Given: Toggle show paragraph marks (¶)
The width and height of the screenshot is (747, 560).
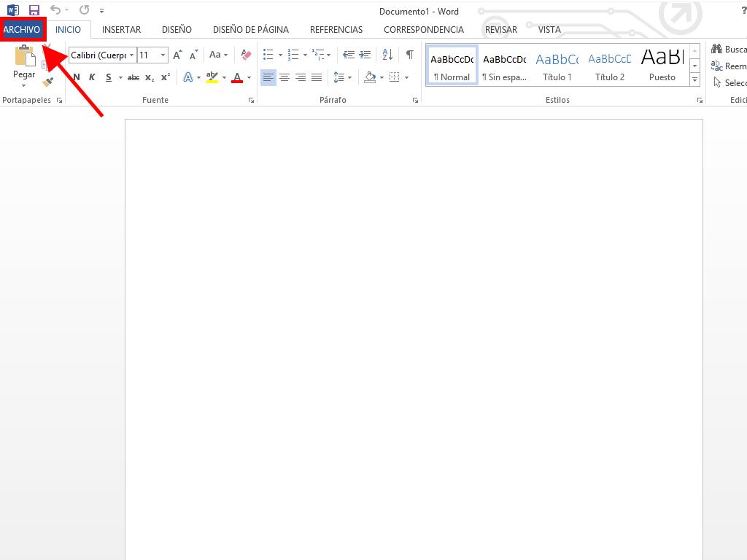Looking at the screenshot, I should [409, 55].
